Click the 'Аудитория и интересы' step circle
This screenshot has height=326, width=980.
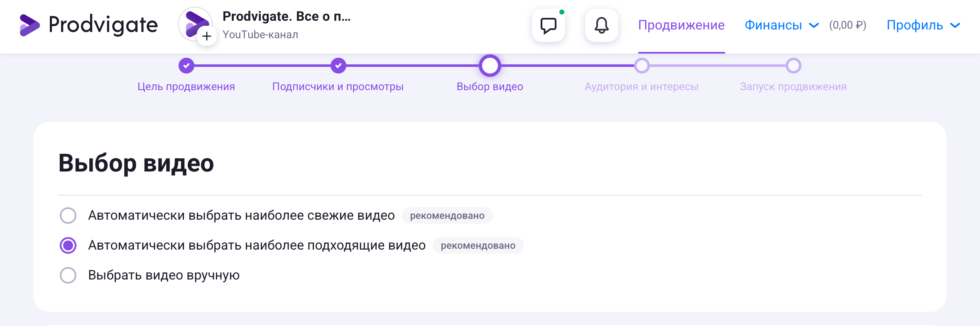(642, 66)
